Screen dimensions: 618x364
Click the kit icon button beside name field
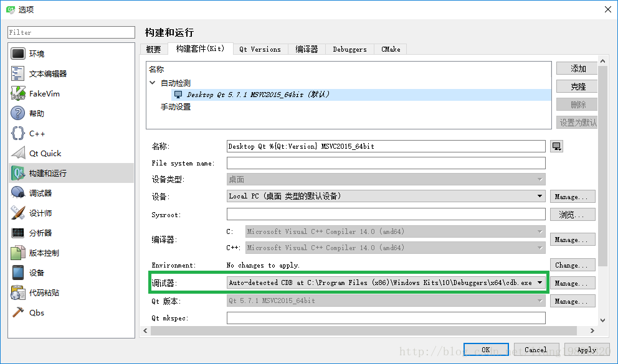[x=556, y=146]
